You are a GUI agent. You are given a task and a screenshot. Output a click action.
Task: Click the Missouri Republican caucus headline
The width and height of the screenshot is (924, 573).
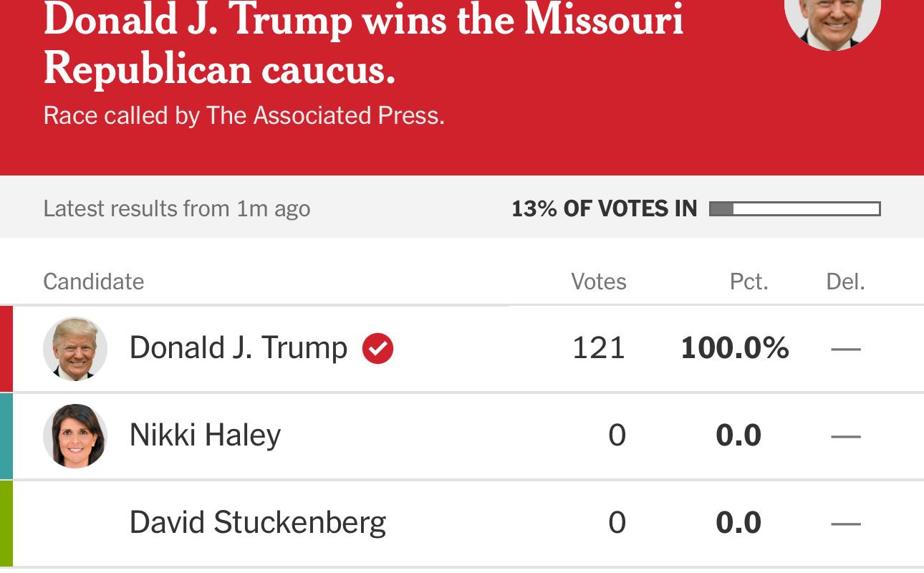(x=362, y=44)
